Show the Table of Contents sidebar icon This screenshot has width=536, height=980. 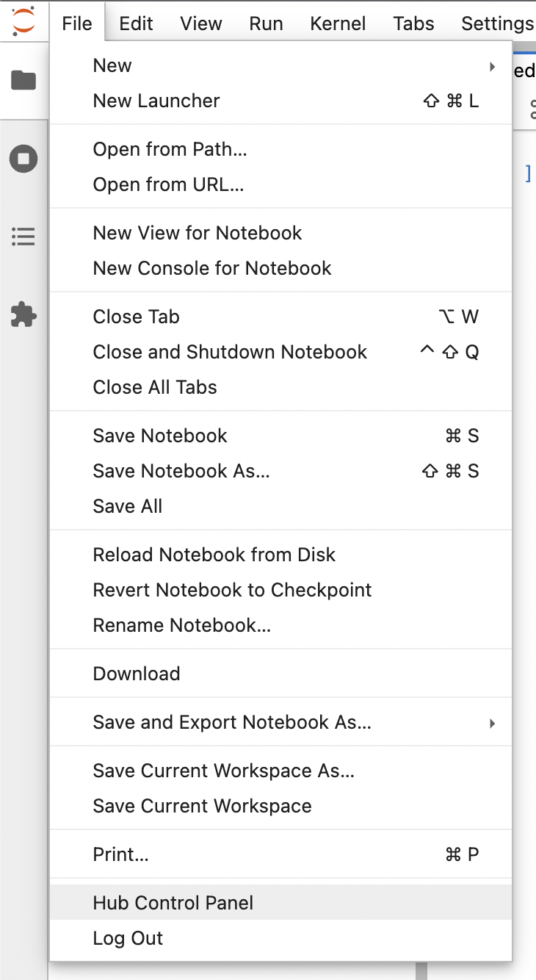pyautogui.click(x=23, y=237)
